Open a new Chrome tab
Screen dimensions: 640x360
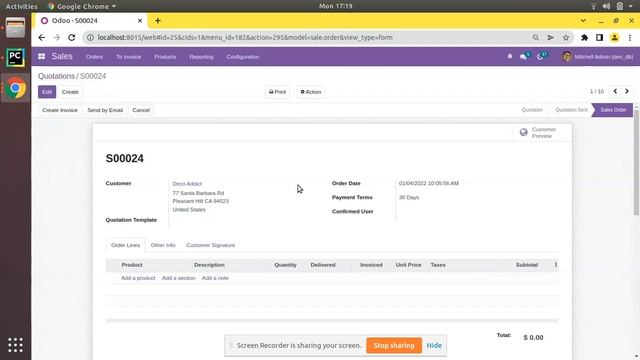[x=158, y=20]
